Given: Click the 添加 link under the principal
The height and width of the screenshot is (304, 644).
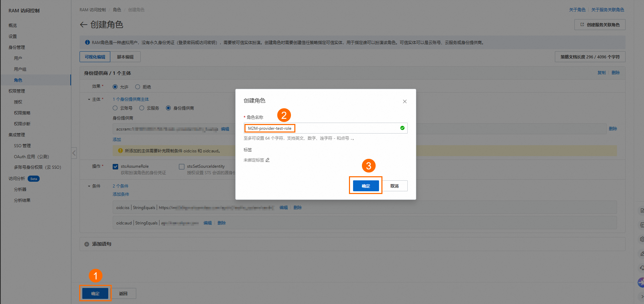Looking at the screenshot, I should [x=117, y=140].
